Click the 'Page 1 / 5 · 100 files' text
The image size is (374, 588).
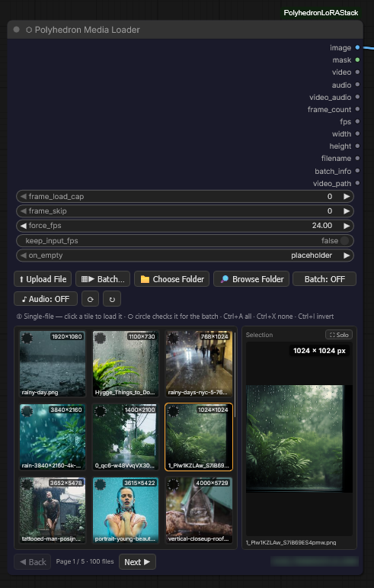point(85,561)
